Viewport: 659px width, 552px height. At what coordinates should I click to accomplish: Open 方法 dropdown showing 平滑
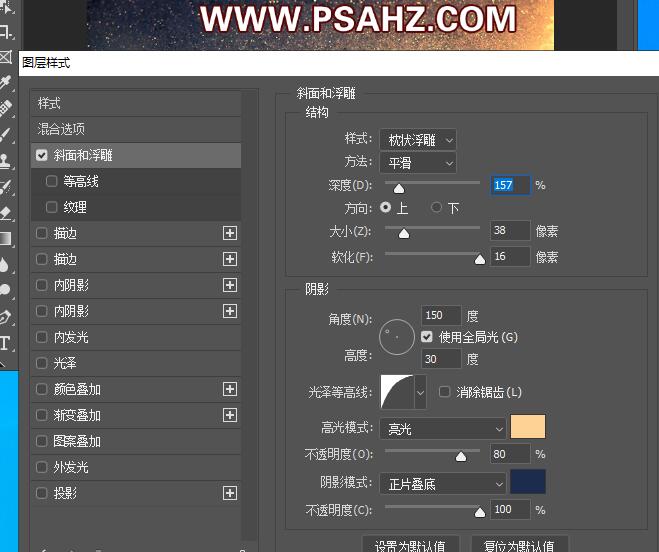click(x=418, y=163)
